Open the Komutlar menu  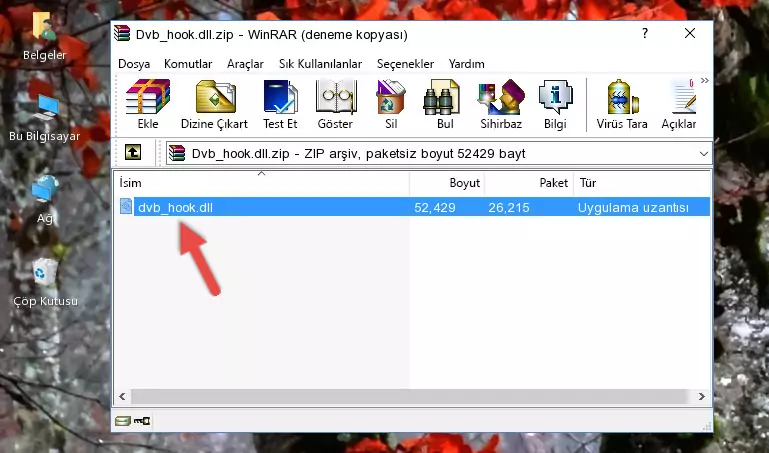click(188, 64)
